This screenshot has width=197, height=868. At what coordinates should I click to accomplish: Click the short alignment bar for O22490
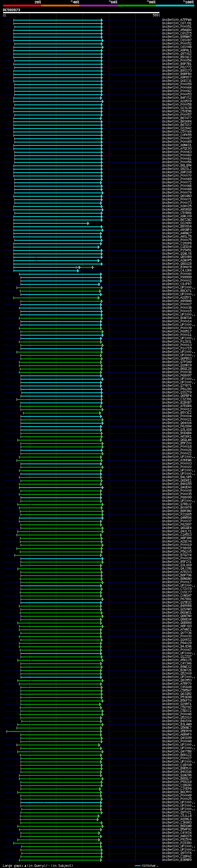coord(51,223)
